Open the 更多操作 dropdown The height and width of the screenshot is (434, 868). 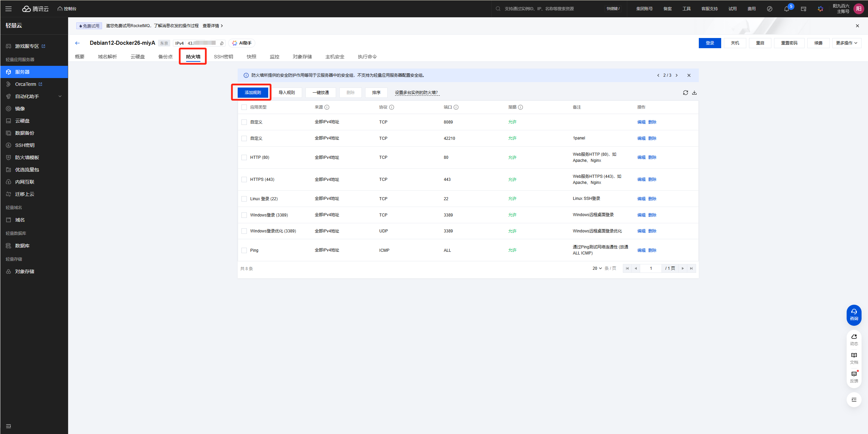846,43
